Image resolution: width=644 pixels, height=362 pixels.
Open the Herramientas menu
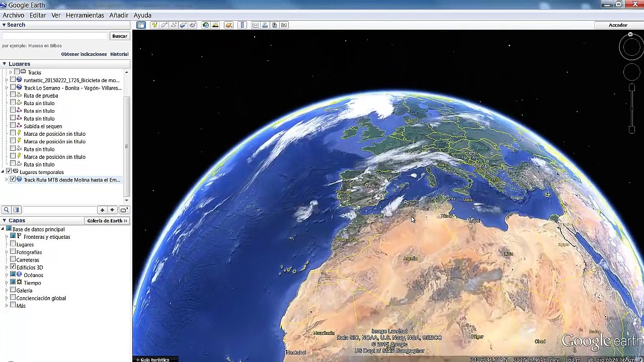(x=85, y=15)
